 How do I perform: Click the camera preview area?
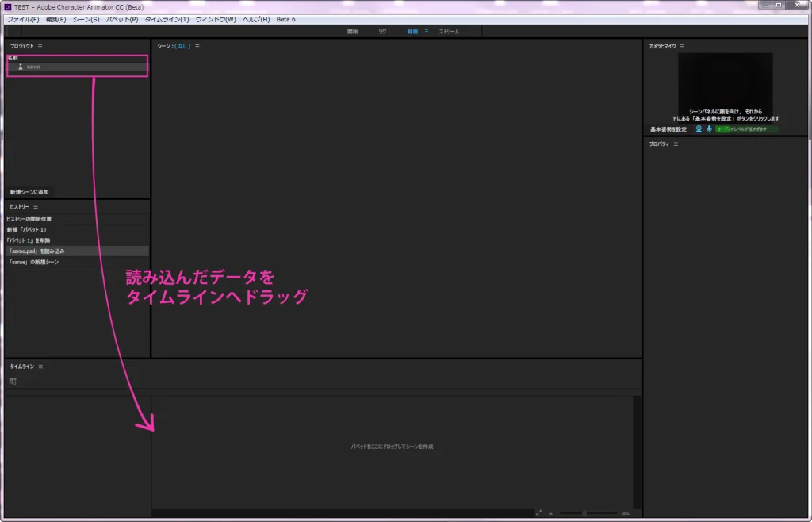pos(725,88)
